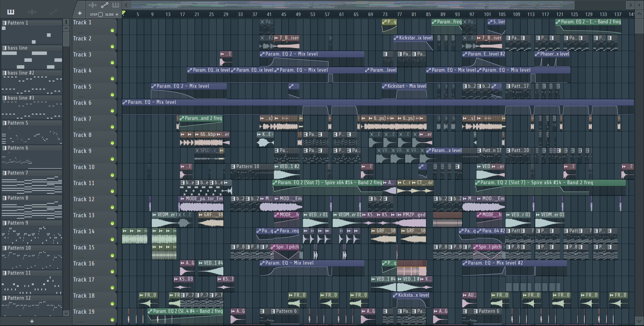This screenshot has height=326, width=644.
Task: Click the pattern icon beside Pattern 5
Action: (x=4, y=123)
